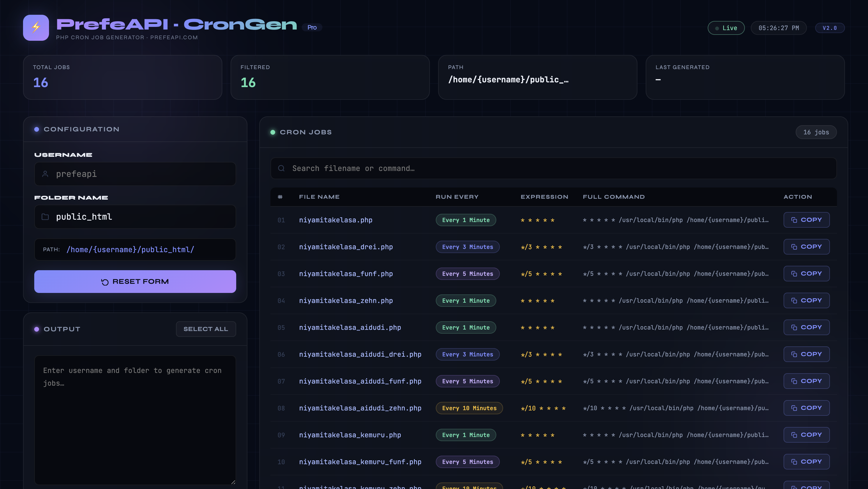Click the reset arrow icon on Reset Form
The height and width of the screenshot is (489, 868).
(105, 282)
